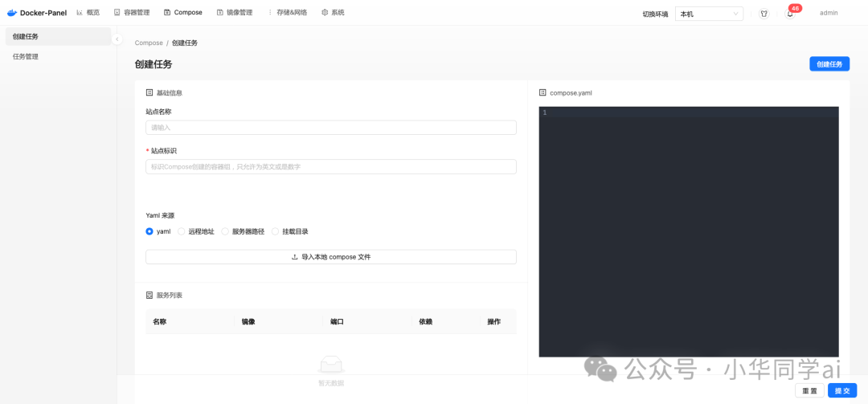Open the 存储&网络 menu

(x=287, y=12)
